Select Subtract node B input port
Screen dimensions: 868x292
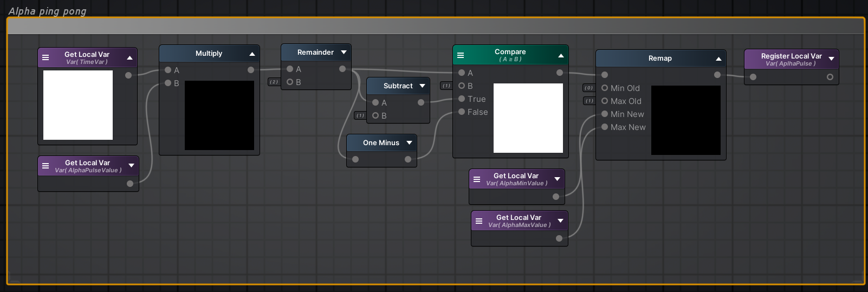point(375,115)
